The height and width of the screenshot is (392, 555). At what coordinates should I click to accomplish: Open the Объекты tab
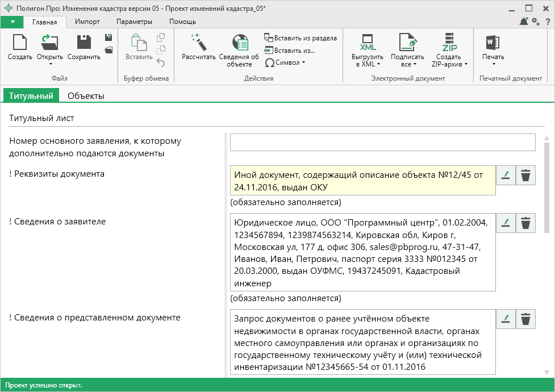click(x=86, y=96)
